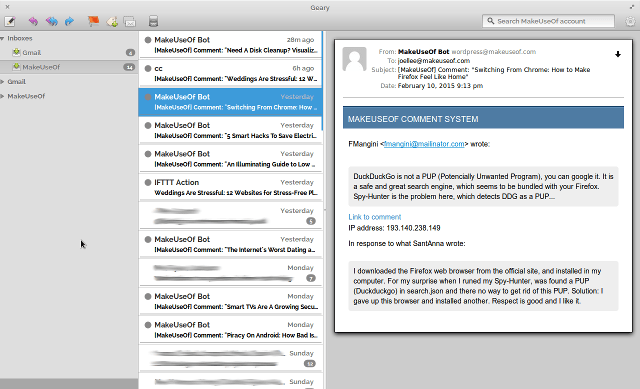Click sender address wordpress@makeuseof.com
Screen dimensions: 640x389
pos(493,52)
